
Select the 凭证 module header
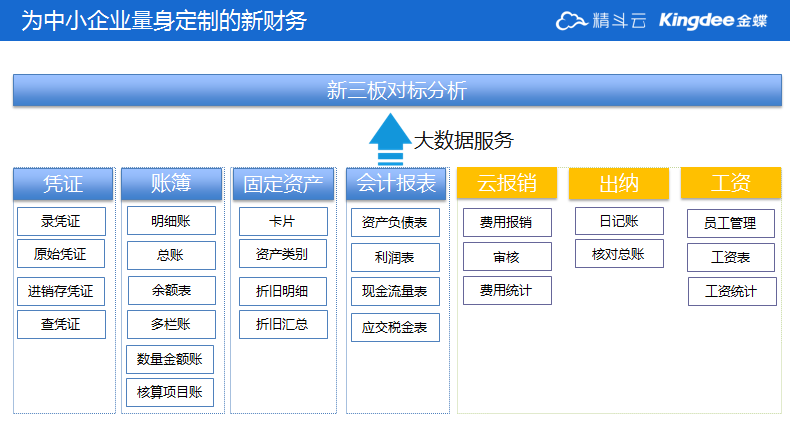[x=63, y=183]
